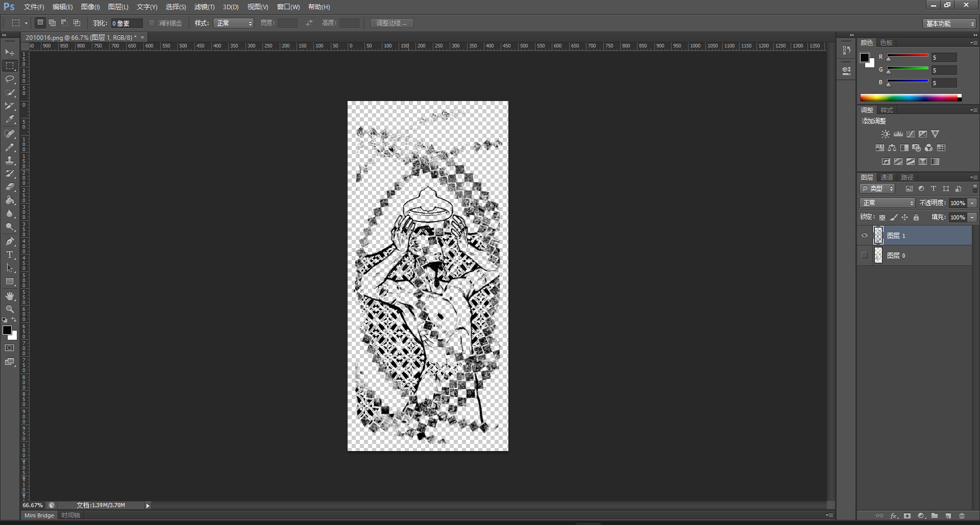Open the Mini Bridge panel
Image resolution: width=980 pixels, height=525 pixels.
(39, 515)
